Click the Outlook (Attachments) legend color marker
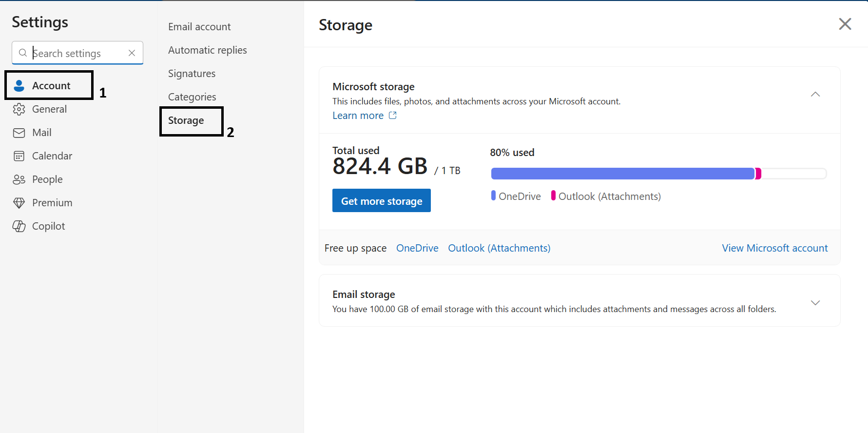This screenshot has width=868, height=433. (553, 196)
